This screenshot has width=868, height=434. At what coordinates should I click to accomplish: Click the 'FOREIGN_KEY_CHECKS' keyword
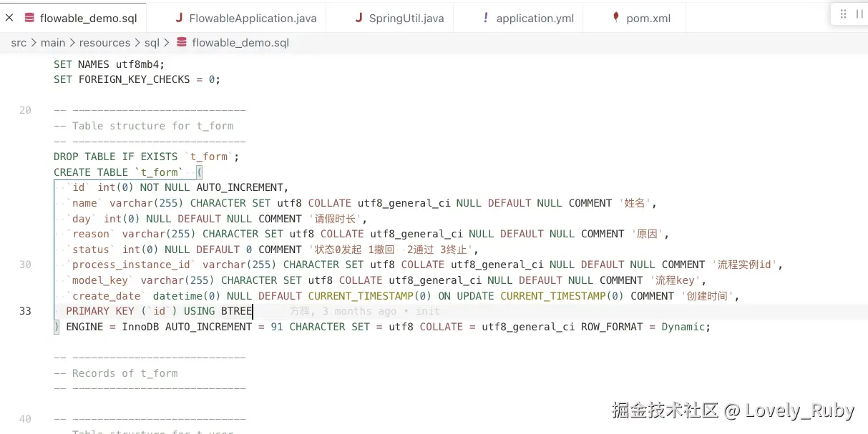click(x=134, y=79)
